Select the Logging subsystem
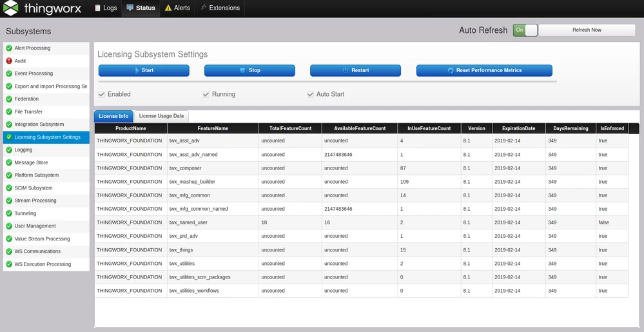This screenshot has width=644, height=332. 46,150
